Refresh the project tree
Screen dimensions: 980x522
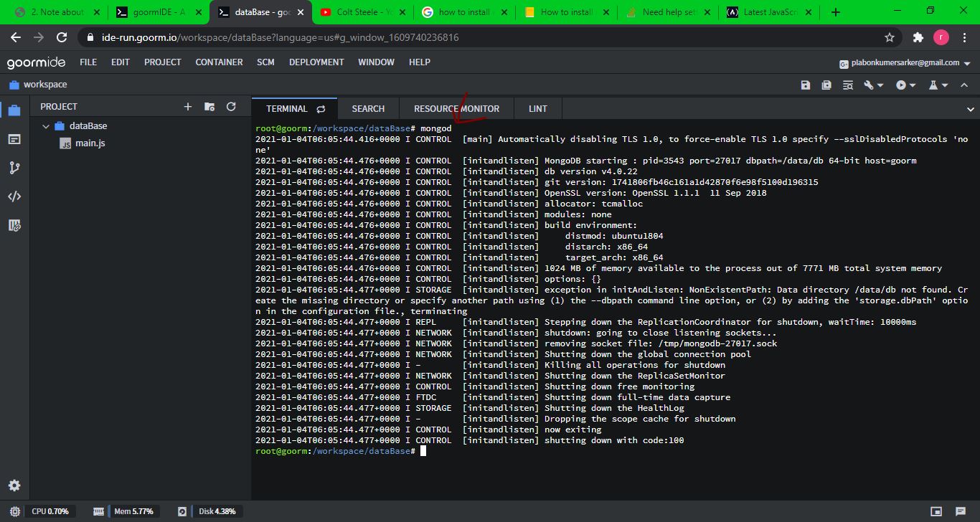tap(231, 106)
